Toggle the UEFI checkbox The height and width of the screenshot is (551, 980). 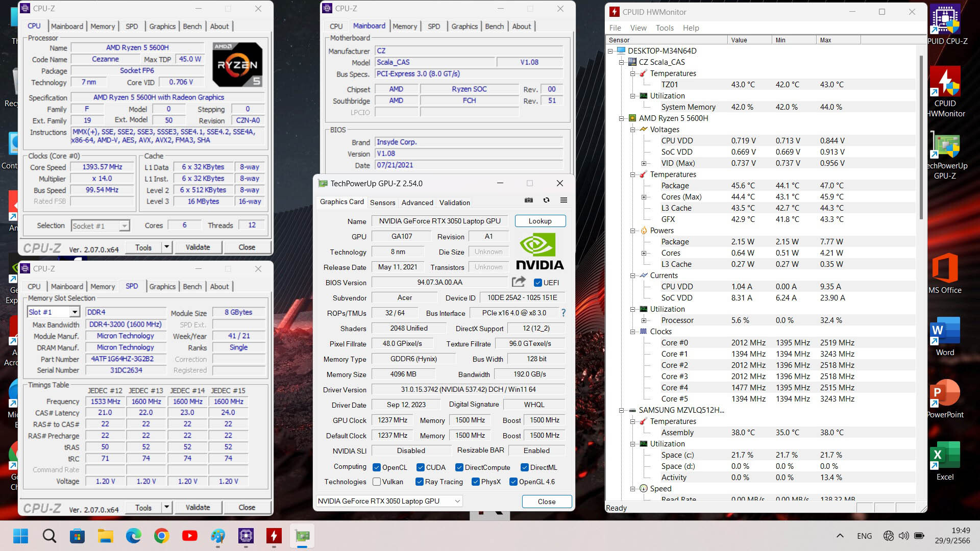tap(537, 283)
